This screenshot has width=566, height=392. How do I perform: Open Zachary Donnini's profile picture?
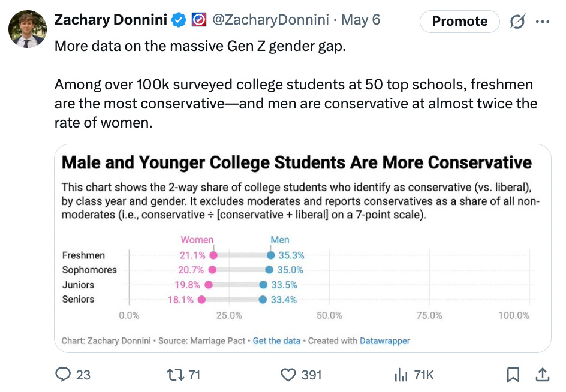click(28, 29)
